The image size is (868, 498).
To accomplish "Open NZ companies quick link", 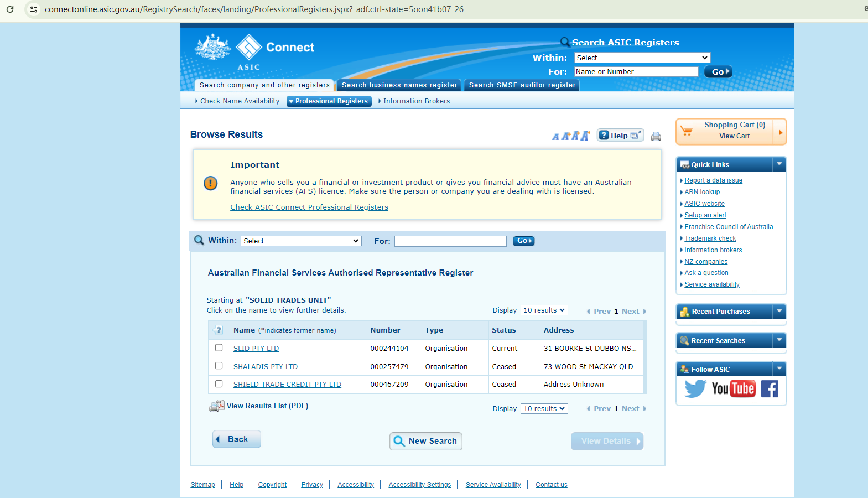I will click(706, 262).
